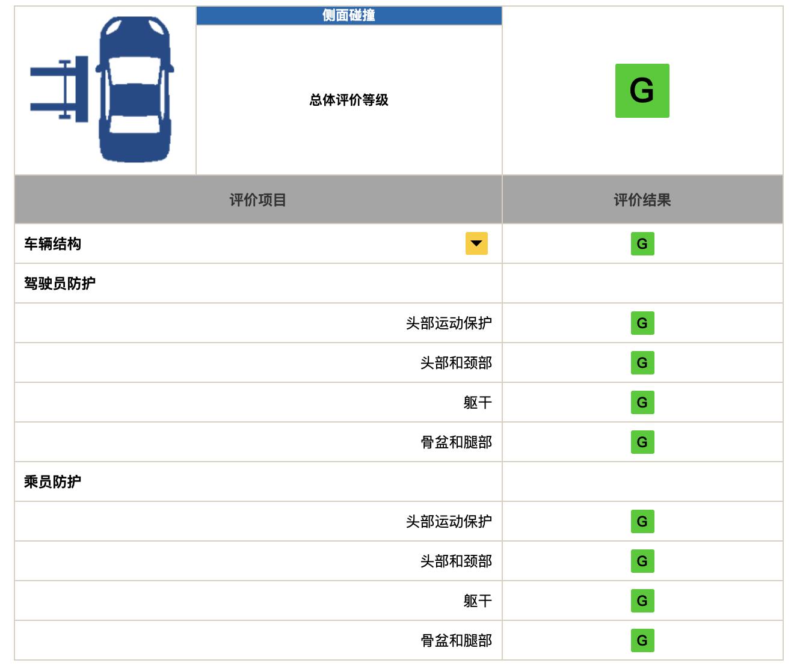Click 头部和颈部 text under 驾驶员防护
794x672 pixels.
456,362
